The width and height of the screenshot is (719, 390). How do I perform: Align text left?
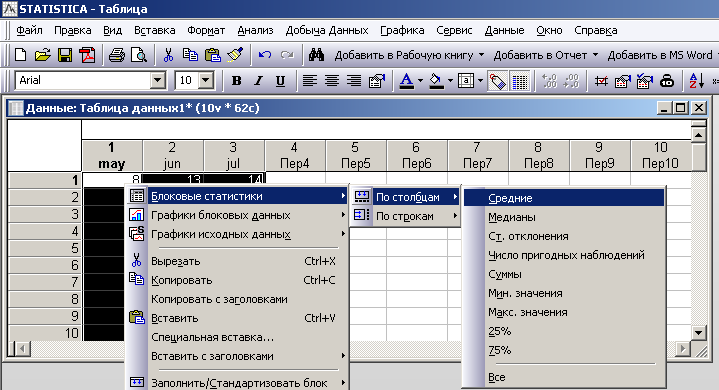click(x=310, y=81)
